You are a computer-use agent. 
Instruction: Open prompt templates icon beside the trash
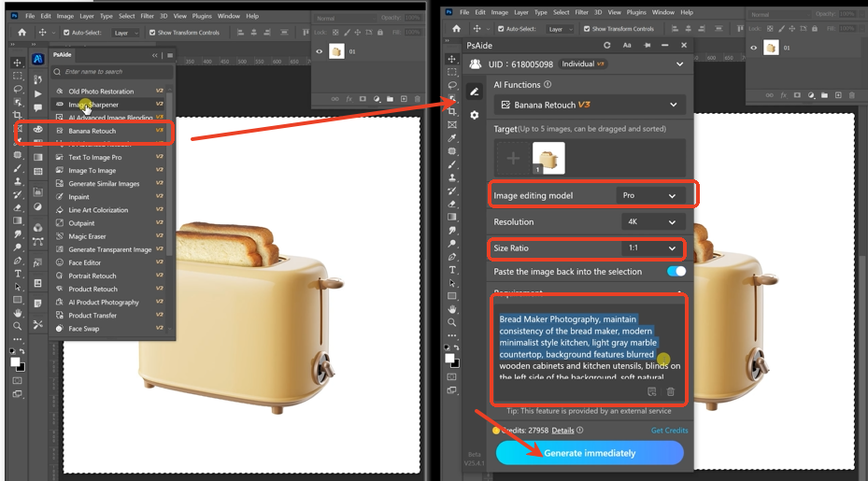pyautogui.click(x=652, y=392)
